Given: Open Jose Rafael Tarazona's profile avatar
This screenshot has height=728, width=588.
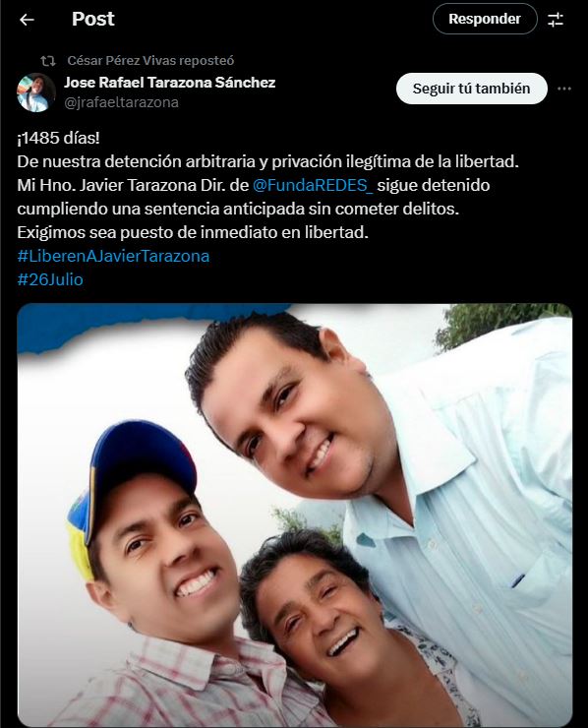Looking at the screenshot, I should tap(36, 92).
